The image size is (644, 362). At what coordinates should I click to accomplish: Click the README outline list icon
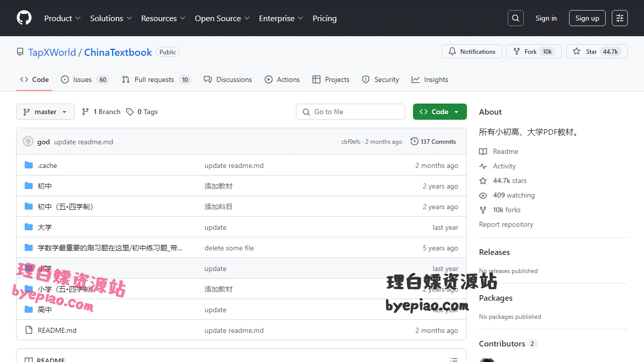pos(454,360)
